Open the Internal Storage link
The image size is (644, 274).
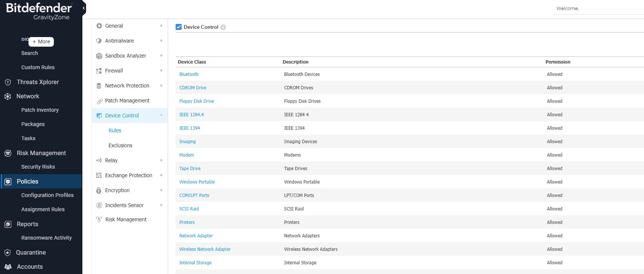(x=195, y=263)
